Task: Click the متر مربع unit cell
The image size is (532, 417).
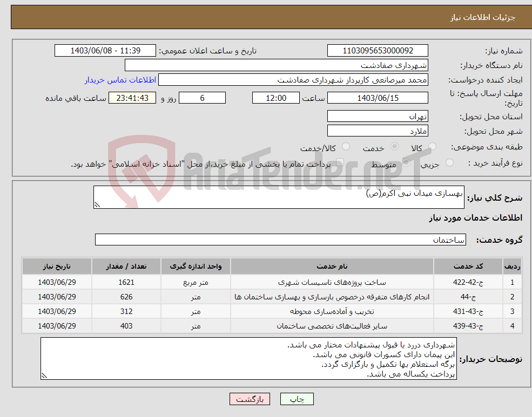Action: [196, 282]
